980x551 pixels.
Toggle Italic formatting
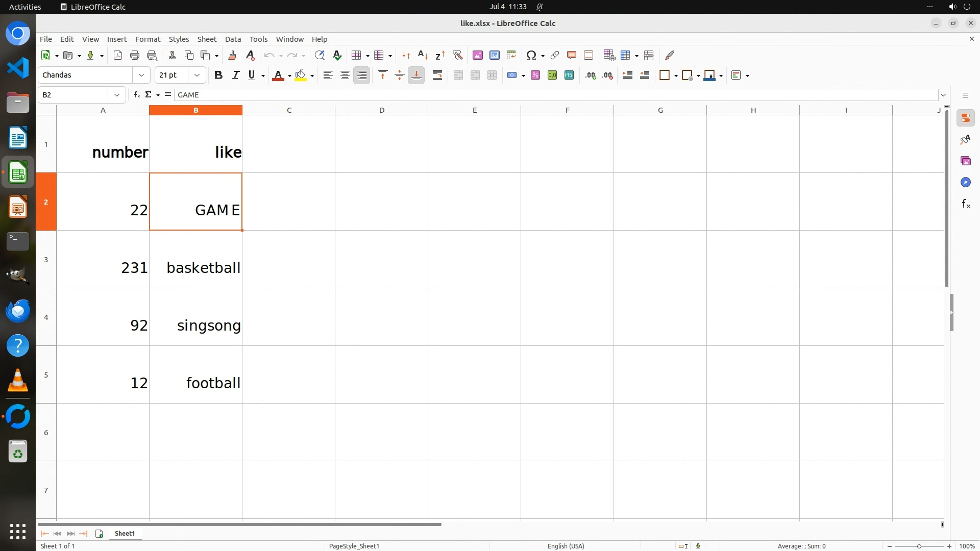click(235, 76)
